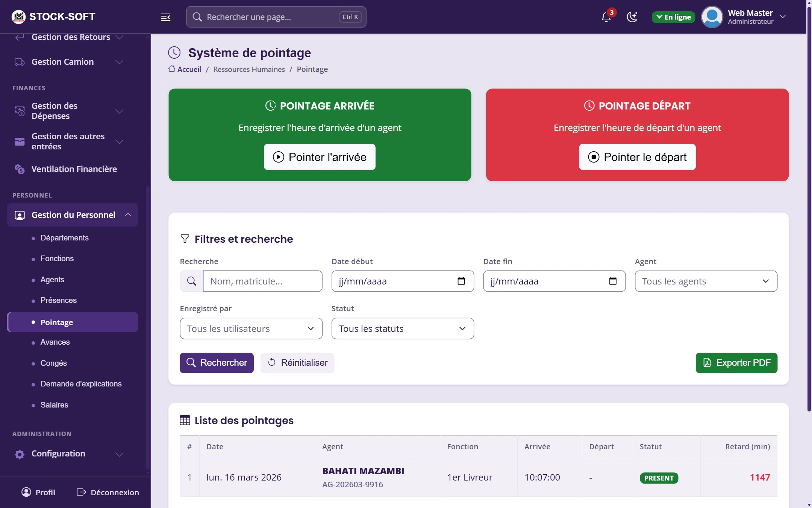Open the Web Master account menu chevron
The width and height of the screenshot is (812, 508).
(783, 17)
